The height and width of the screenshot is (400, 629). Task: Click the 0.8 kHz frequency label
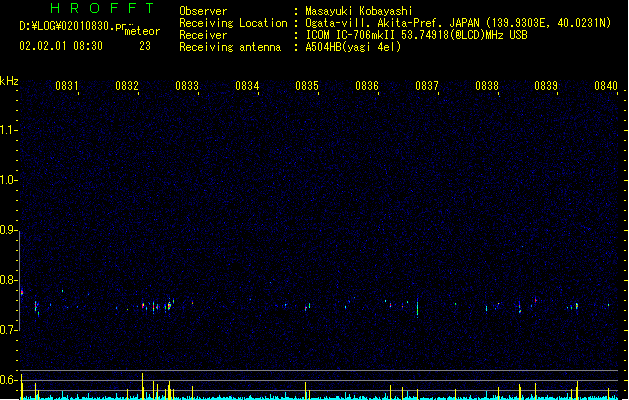point(8,280)
